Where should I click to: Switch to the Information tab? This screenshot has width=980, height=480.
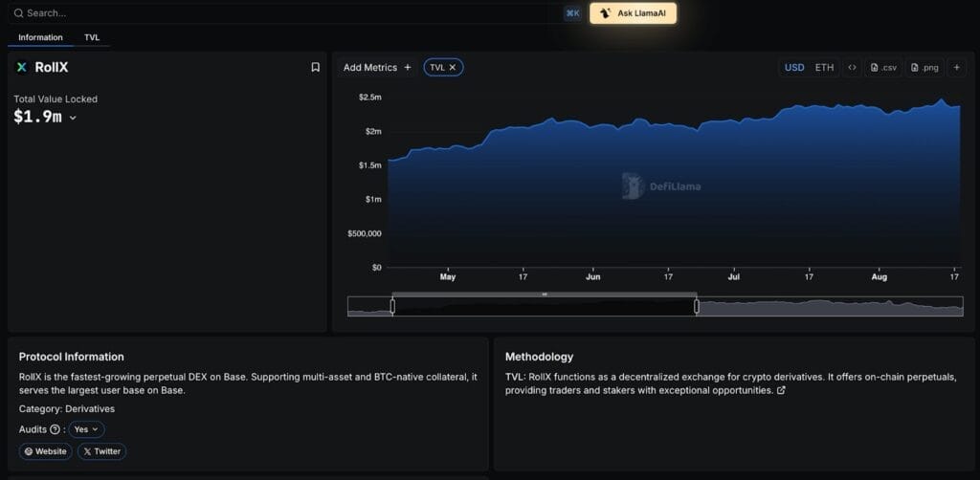(x=40, y=37)
